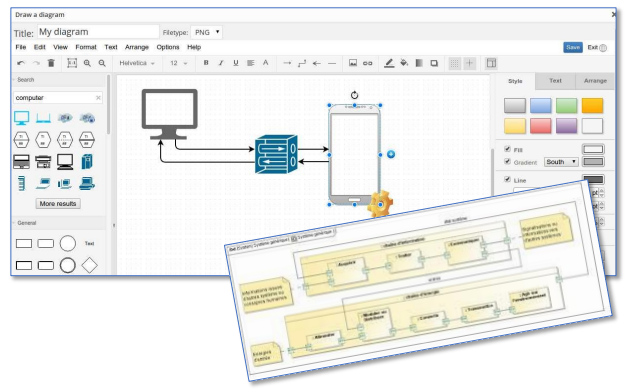
Task: Toggle the Gradient checkbox
Action: pyautogui.click(x=507, y=162)
